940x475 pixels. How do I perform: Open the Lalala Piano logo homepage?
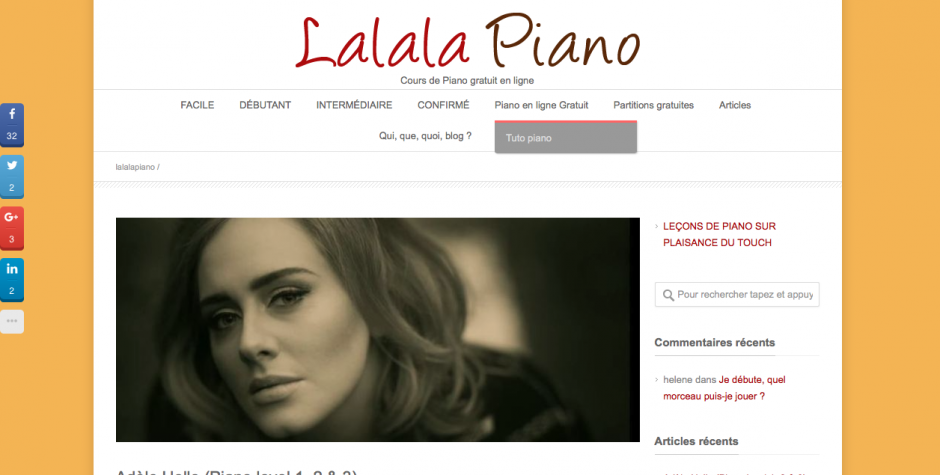pos(468,42)
